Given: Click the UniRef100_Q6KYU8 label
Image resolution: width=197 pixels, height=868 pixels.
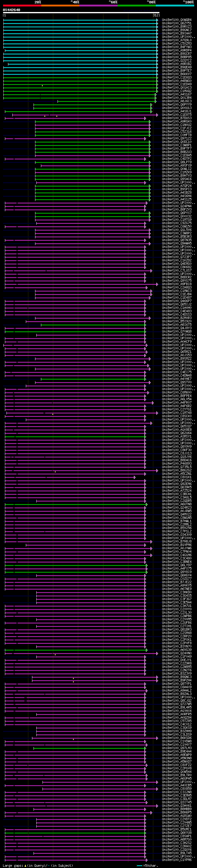Looking at the screenshot, I should pos(177,833).
